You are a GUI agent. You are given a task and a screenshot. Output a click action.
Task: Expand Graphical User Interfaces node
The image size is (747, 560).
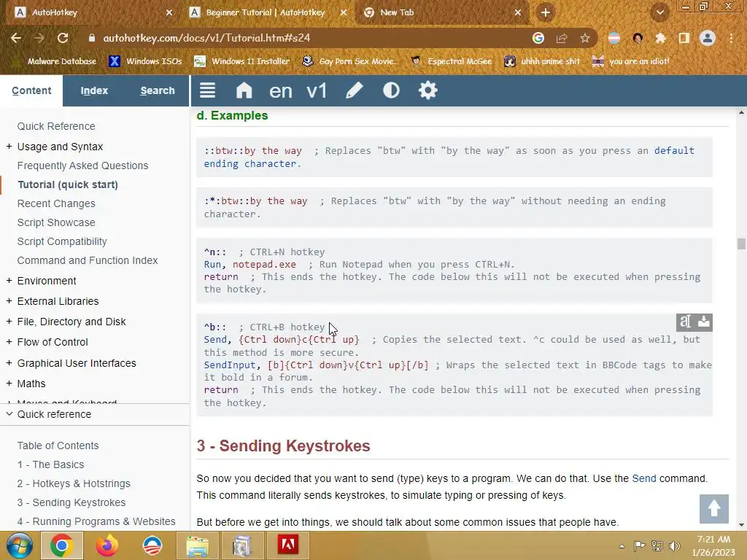tap(9, 363)
